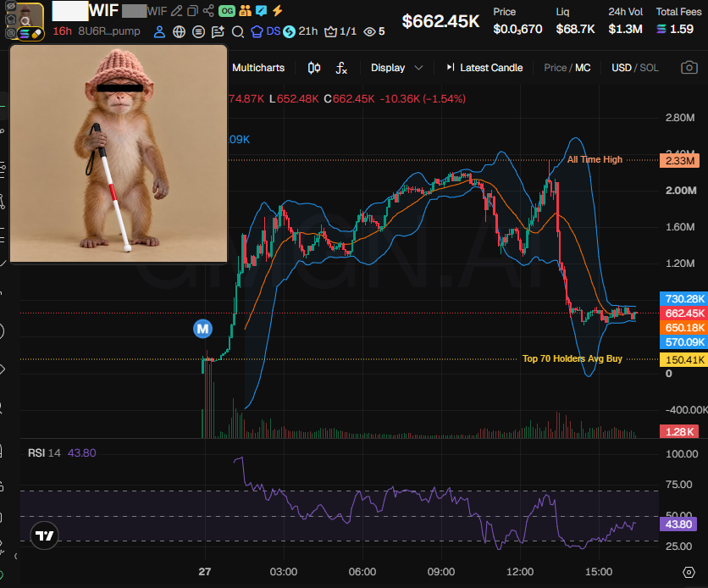Open chart settings hexagon gear icon
The height and width of the screenshot is (588, 708).
tap(689, 573)
